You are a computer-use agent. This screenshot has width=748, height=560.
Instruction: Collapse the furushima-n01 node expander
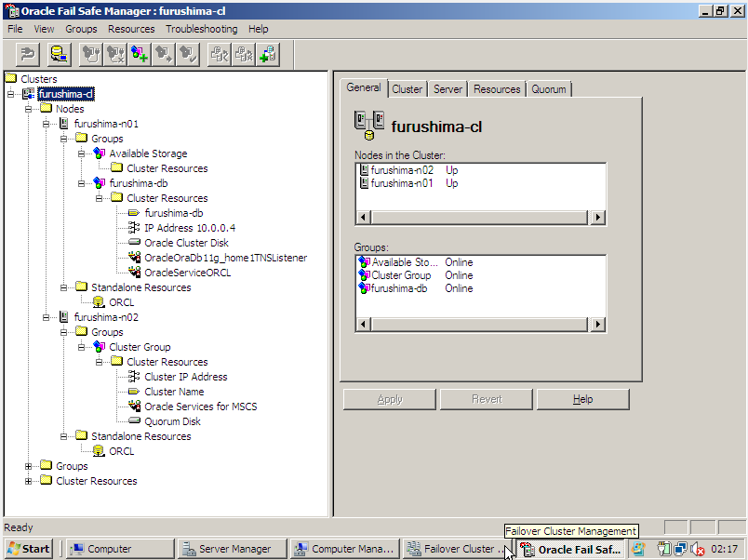coord(46,124)
